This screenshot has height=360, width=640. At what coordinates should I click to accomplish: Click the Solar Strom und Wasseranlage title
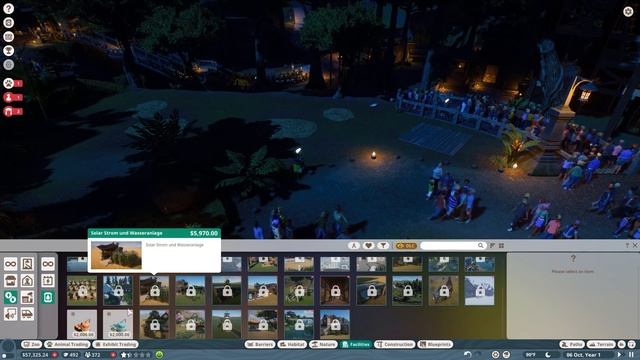(127, 233)
